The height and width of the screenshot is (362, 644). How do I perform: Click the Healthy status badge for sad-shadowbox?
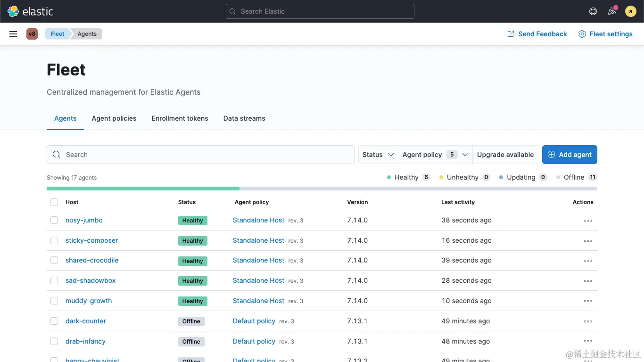(x=192, y=281)
